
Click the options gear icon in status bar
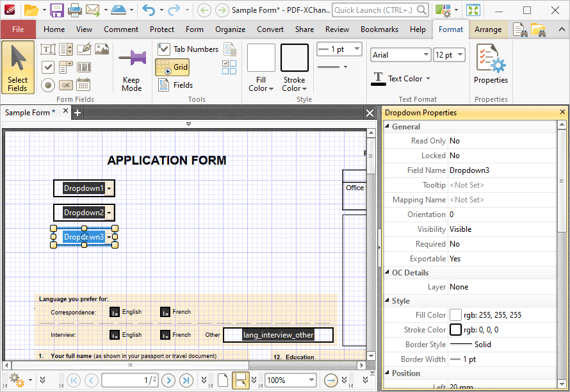click(x=17, y=380)
